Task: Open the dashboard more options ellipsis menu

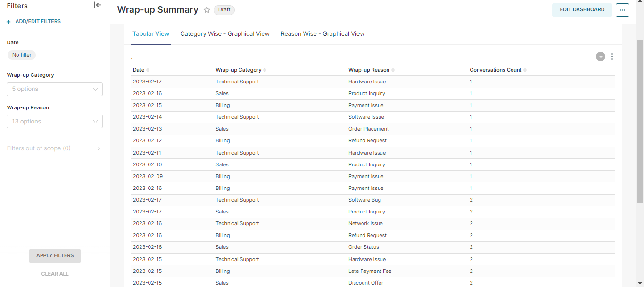Action: [622, 10]
